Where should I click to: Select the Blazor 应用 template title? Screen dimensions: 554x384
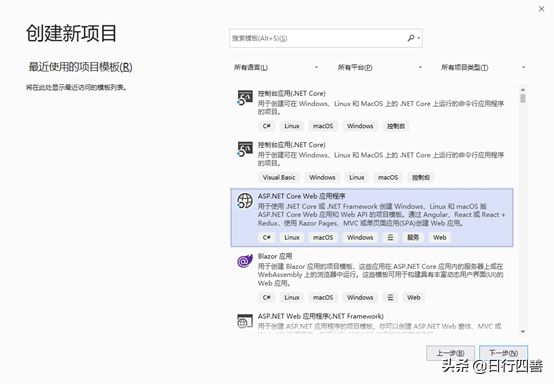(275, 256)
